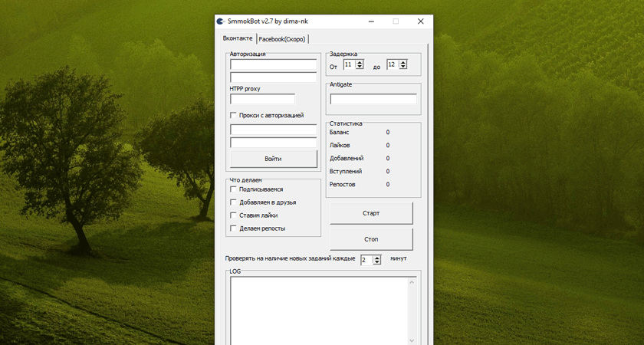Click the Antigate key input field
Screen dimensions: 644x345
[373, 99]
